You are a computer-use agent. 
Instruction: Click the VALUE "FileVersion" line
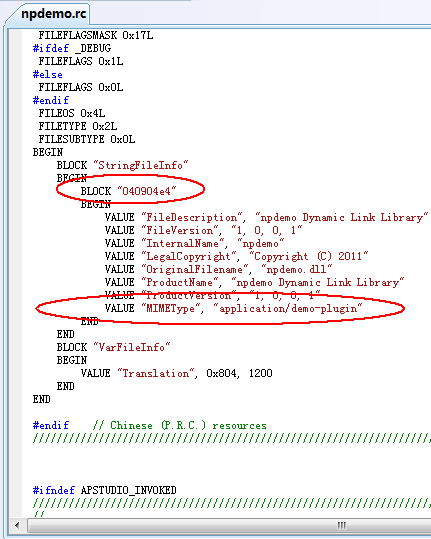tap(203, 230)
